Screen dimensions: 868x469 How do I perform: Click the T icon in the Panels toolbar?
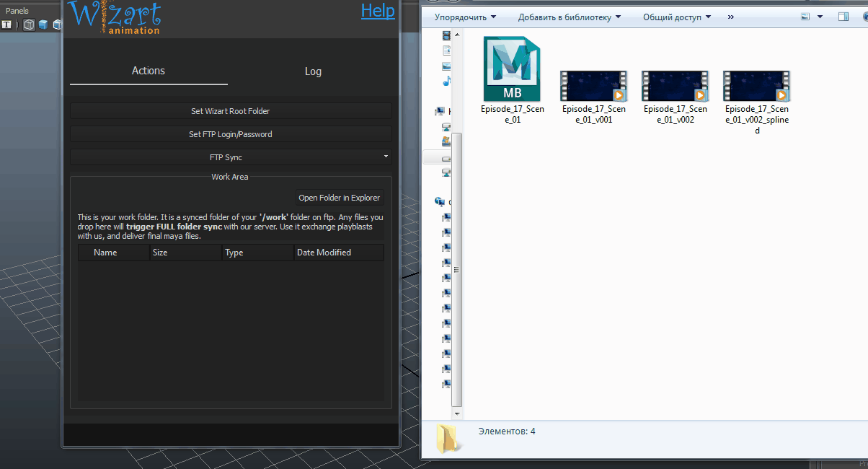point(6,25)
